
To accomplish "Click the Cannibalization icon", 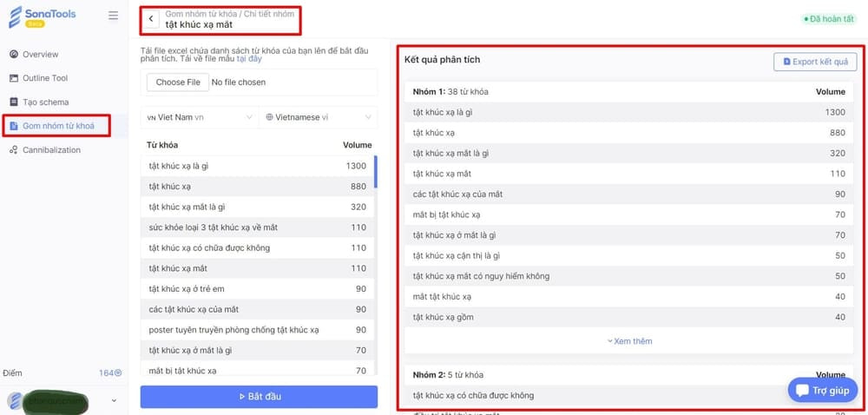I will pyautogui.click(x=14, y=150).
